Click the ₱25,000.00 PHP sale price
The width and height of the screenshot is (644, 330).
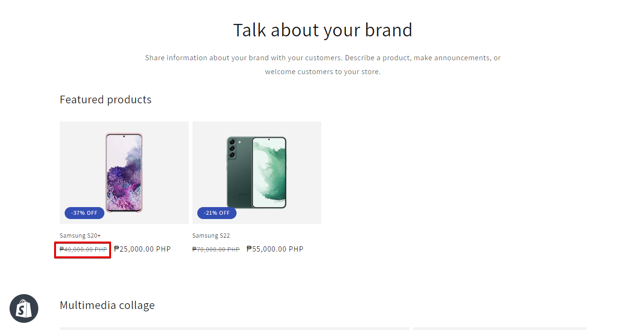142,249
